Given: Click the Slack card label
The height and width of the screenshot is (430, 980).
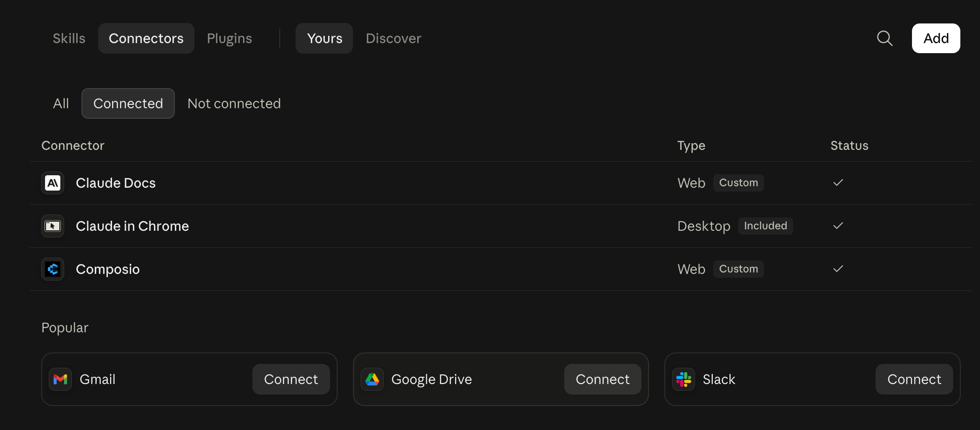Looking at the screenshot, I should pos(718,379).
